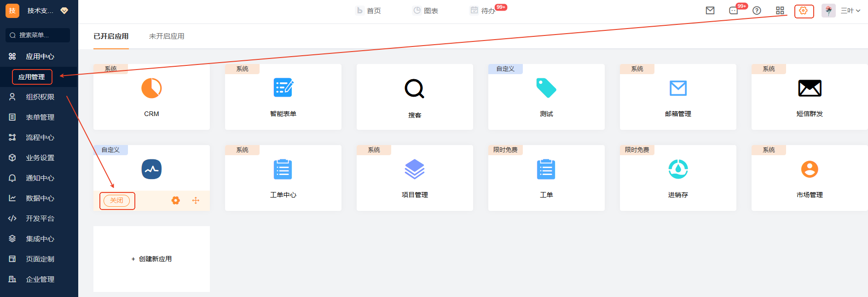Screen dimensions: 868x297
Task: Select the 已开启应用 tab
Action: point(111,36)
